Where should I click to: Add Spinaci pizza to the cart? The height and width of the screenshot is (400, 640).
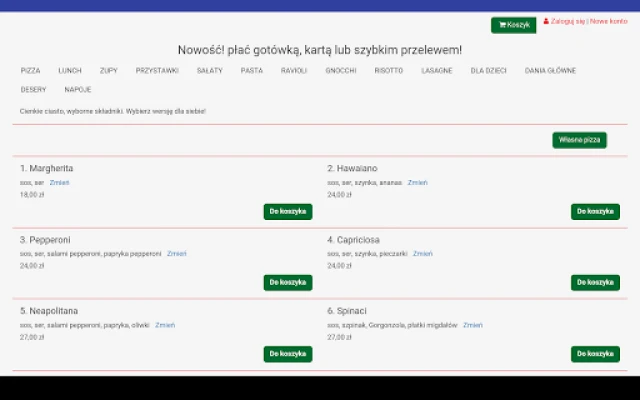(x=595, y=354)
